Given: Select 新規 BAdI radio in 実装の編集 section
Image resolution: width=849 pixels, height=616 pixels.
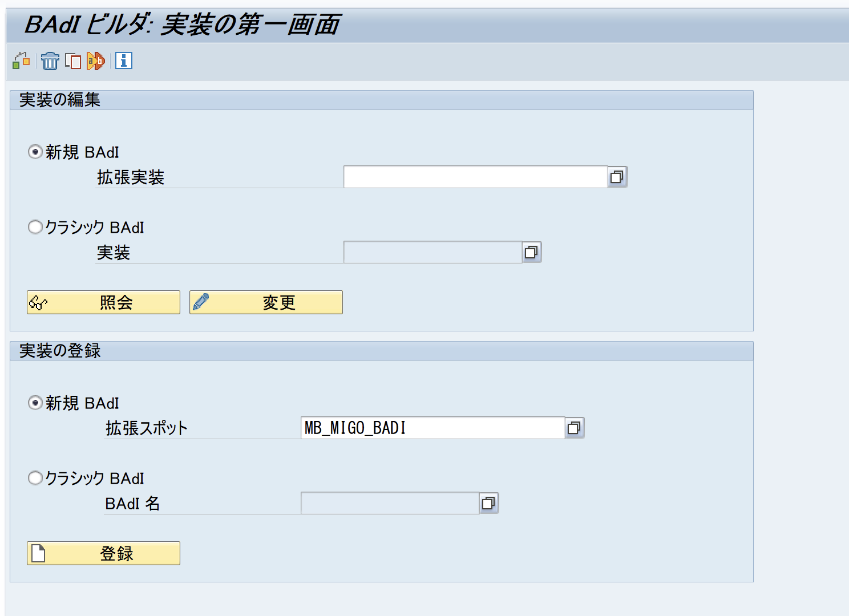Looking at the screenshot, I should click(35, 152).
